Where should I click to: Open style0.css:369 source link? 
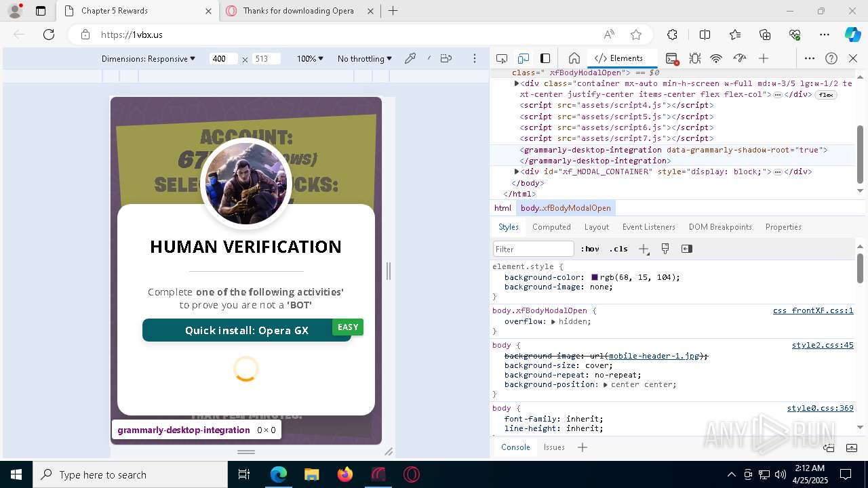(821, 408)
